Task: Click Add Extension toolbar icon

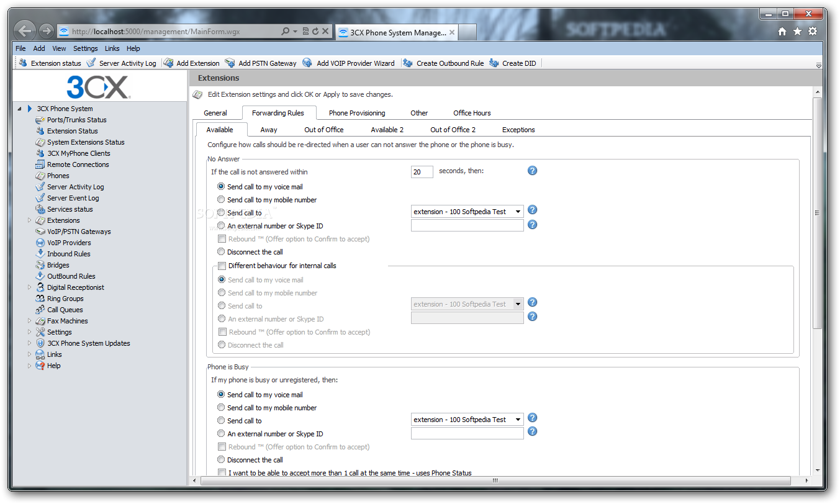Action: pos(168,63)
